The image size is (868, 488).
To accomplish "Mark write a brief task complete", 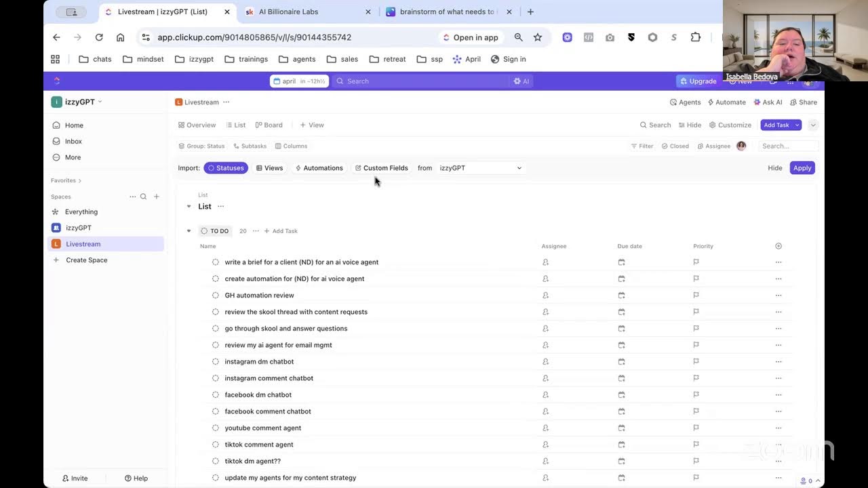I will click(215, 262).
